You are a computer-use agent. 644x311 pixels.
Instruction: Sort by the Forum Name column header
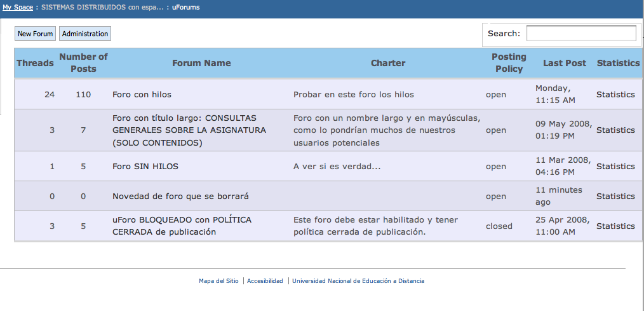tap(201, 63)
